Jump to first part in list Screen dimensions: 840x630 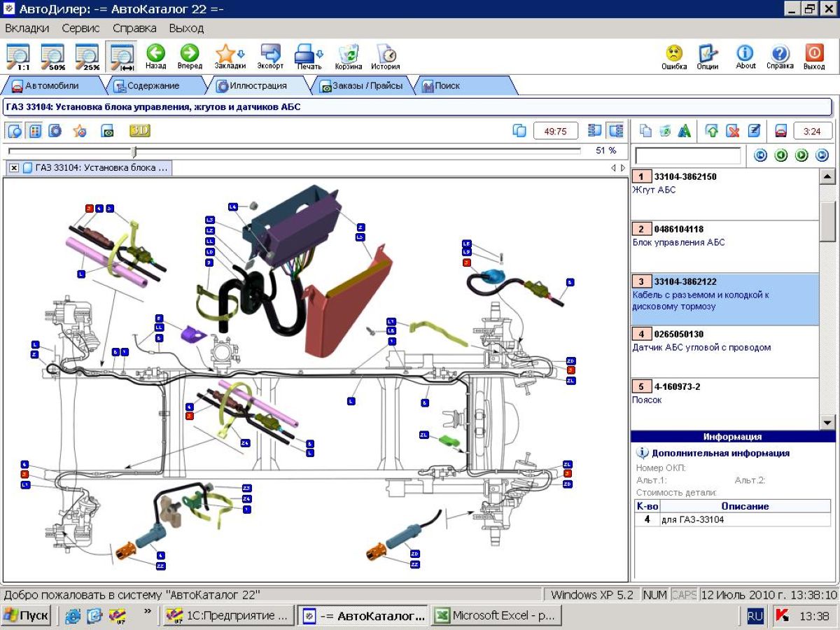tap(761, 155)
